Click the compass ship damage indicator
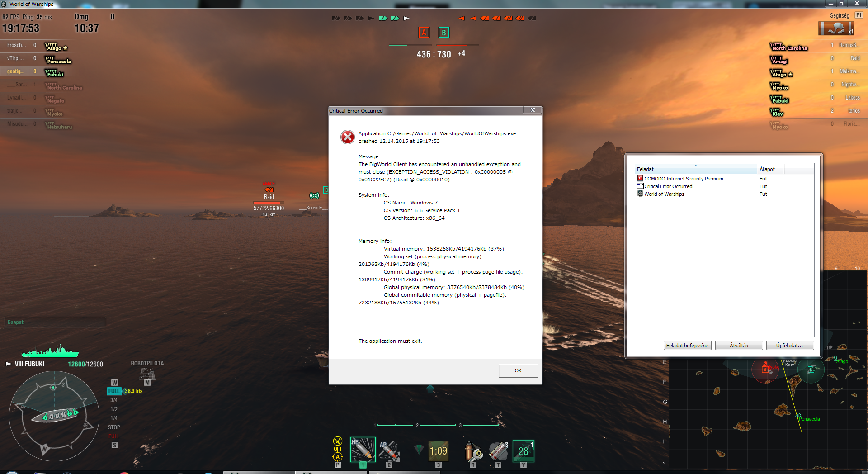Viewport: 868px width, 474px height. tap(54, 415)
